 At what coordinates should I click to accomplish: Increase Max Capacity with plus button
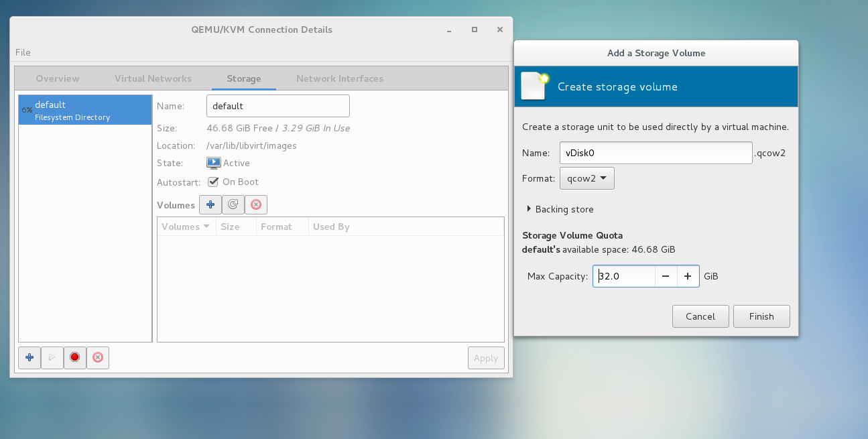688,276
